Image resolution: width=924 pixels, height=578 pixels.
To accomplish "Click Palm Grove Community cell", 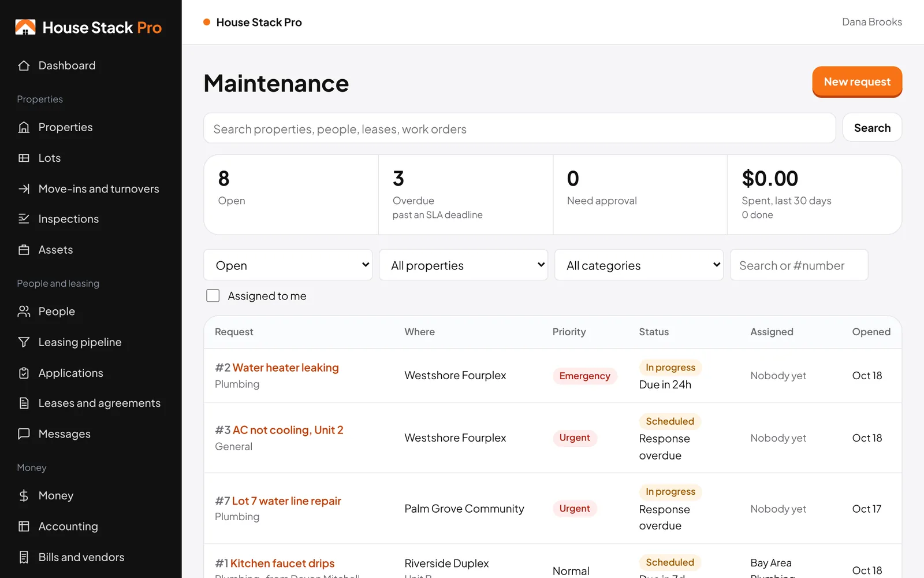I will coord(464,509).
